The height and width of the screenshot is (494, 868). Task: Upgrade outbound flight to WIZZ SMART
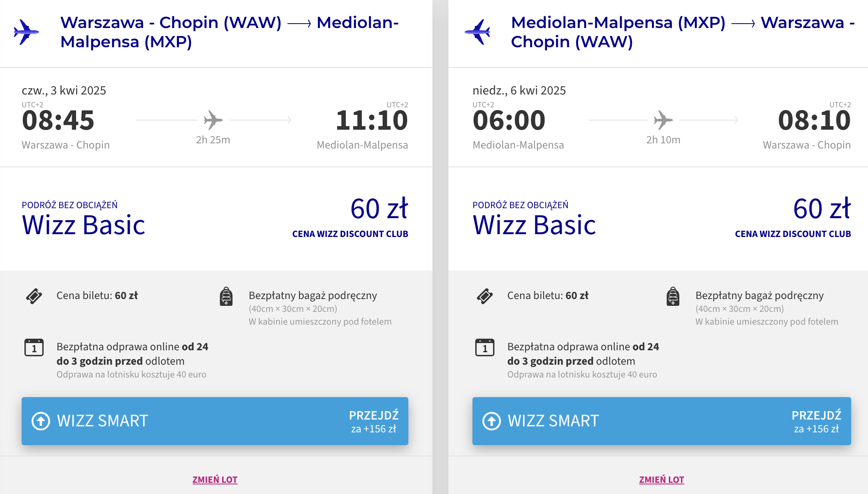[x=215, y=421]
